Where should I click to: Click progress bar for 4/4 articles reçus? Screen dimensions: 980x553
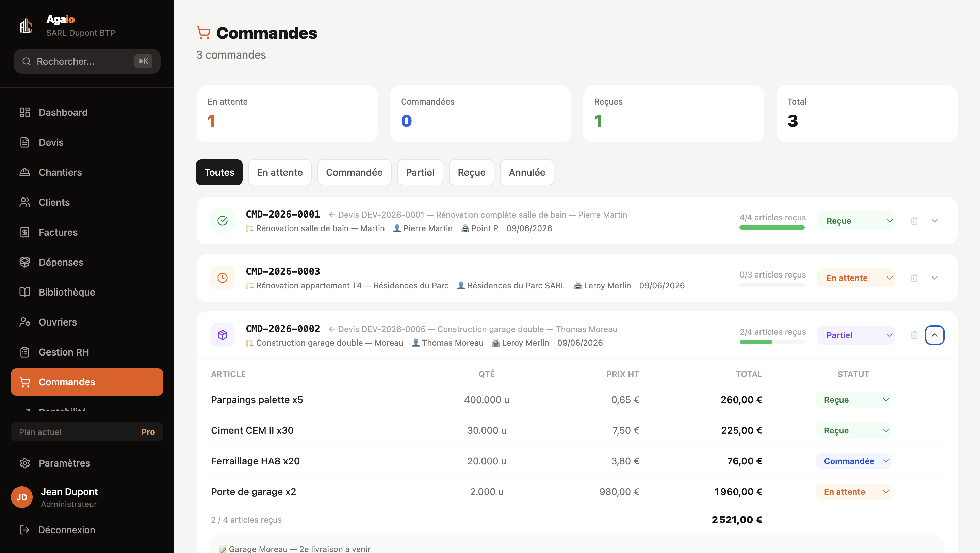point(772,227)
